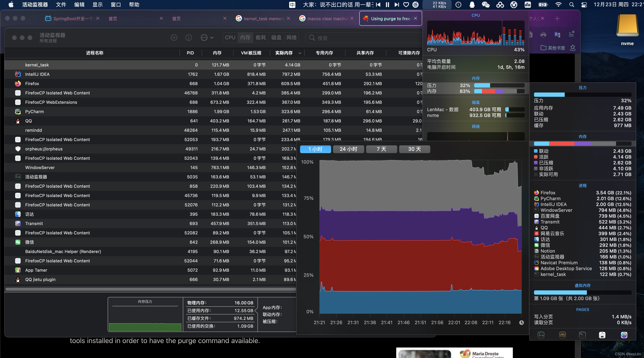644x358 pixels.
Task: Launch Console app icon in iStat footer
Action: [562, 335]
